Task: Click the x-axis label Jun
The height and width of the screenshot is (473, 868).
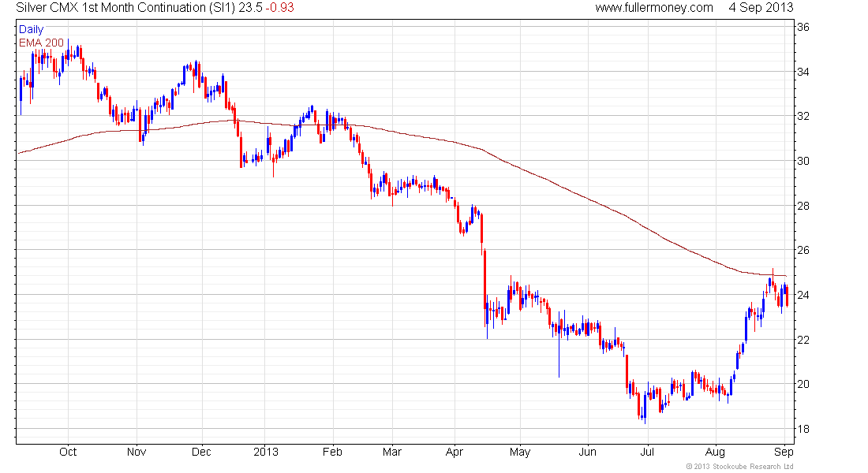Action: pyautogui.click(x=587, y=452)
